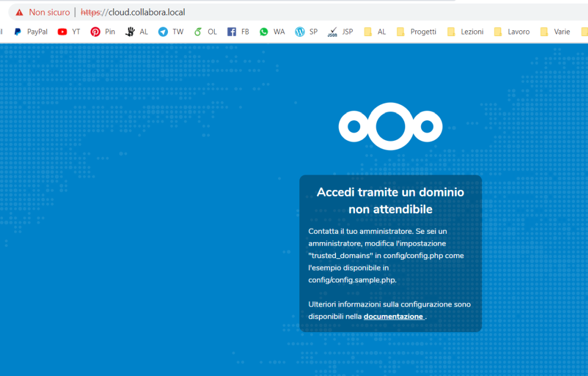Viewport: 588px width, 376px height.
Task: Open the WhatsApp WA bookmark
Action: 272,32
